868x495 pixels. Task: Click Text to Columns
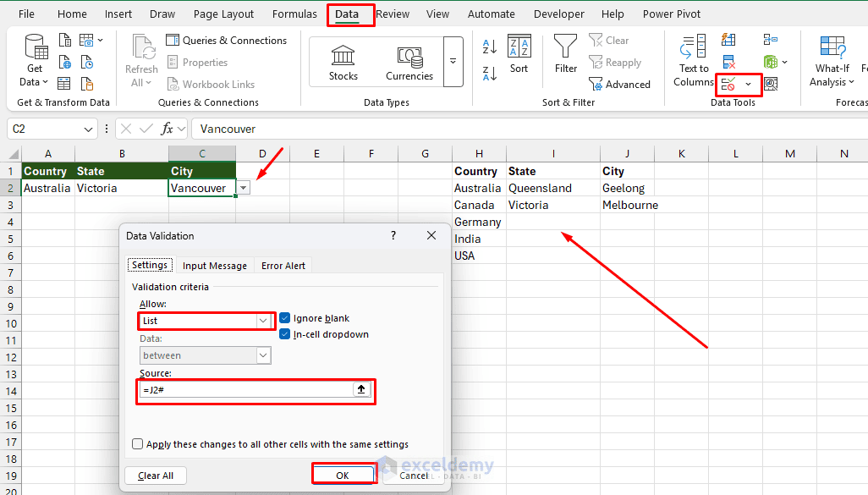pos(694,60)
